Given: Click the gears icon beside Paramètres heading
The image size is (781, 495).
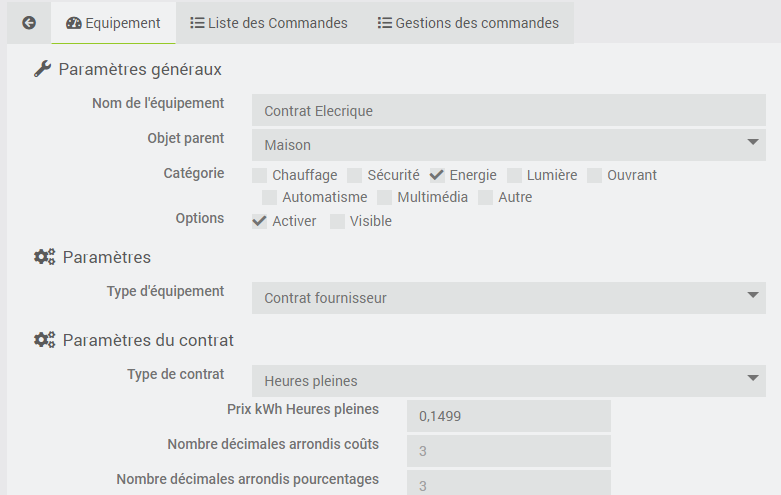Looking at the screenshot, I should point(44,257).
